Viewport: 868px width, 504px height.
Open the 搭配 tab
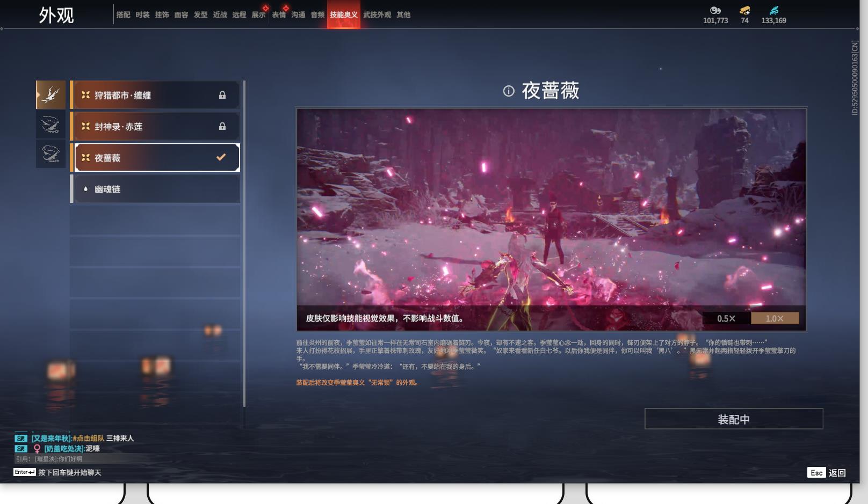124,14
